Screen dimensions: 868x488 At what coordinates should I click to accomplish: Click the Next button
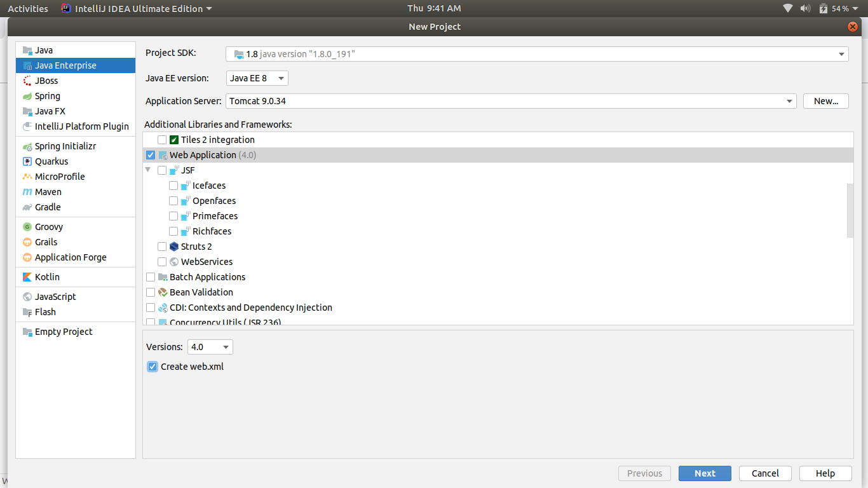pyautogui.click(x=705, y=473)
